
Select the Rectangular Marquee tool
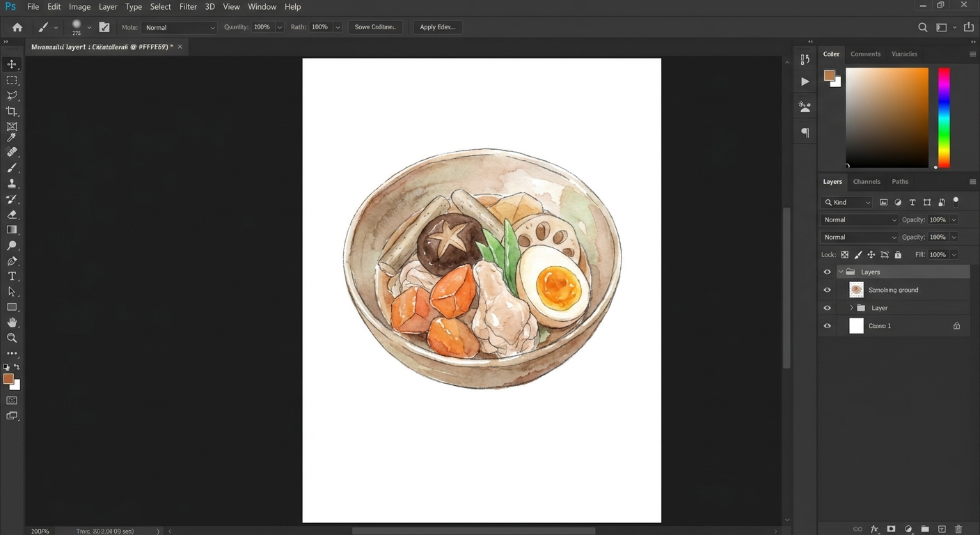point(12,80)
